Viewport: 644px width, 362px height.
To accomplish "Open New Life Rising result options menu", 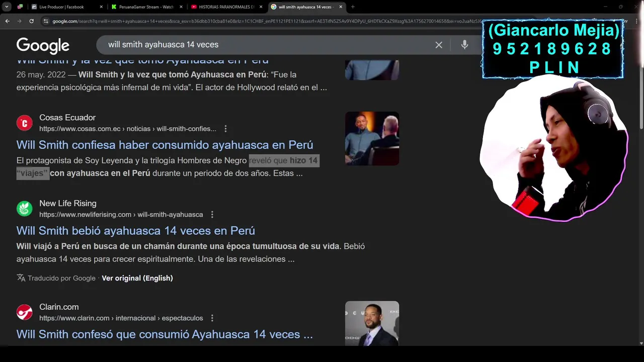I will (212, 215).
